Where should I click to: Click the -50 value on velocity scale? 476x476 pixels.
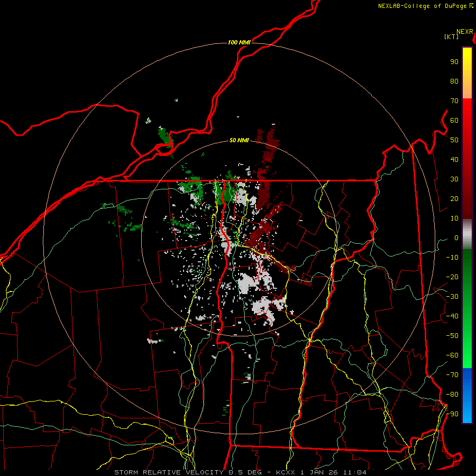[452, 336]
